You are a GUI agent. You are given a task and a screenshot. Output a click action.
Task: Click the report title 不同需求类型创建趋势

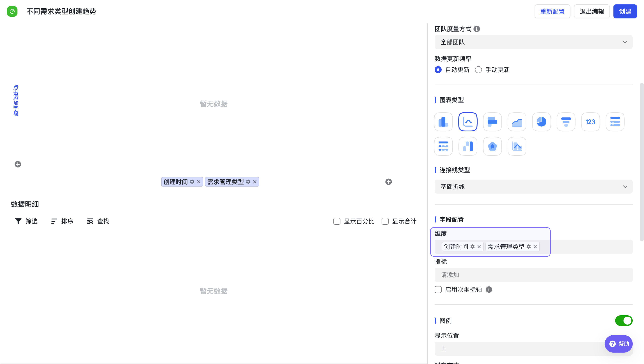pos(61,11)
